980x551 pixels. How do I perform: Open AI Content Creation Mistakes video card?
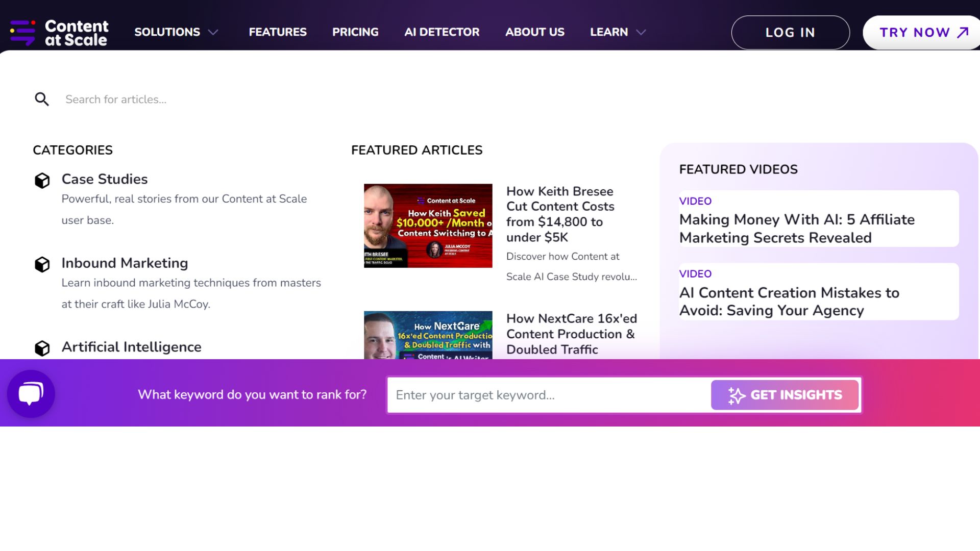pyautogui.click(x=819, y=292)
